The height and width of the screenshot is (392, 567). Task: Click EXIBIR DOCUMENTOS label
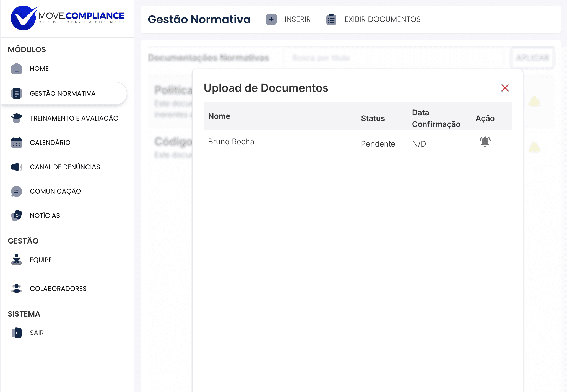tap(383, 19)
